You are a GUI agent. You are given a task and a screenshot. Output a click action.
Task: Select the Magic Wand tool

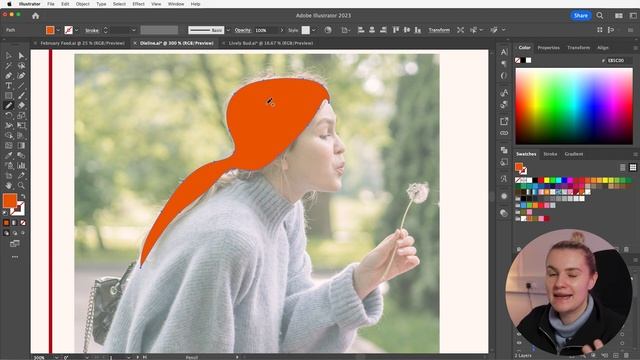click(x=9, y=66)
